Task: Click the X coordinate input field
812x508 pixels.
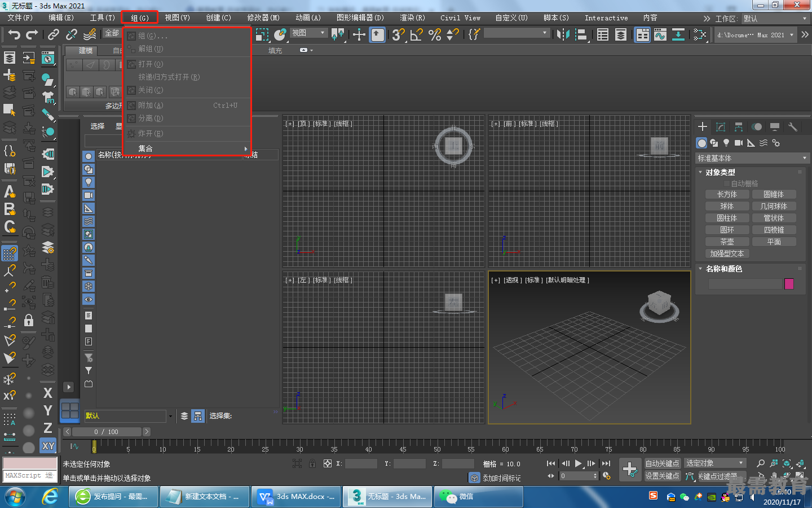Action: pyautogui.click(x=361, y=463)
